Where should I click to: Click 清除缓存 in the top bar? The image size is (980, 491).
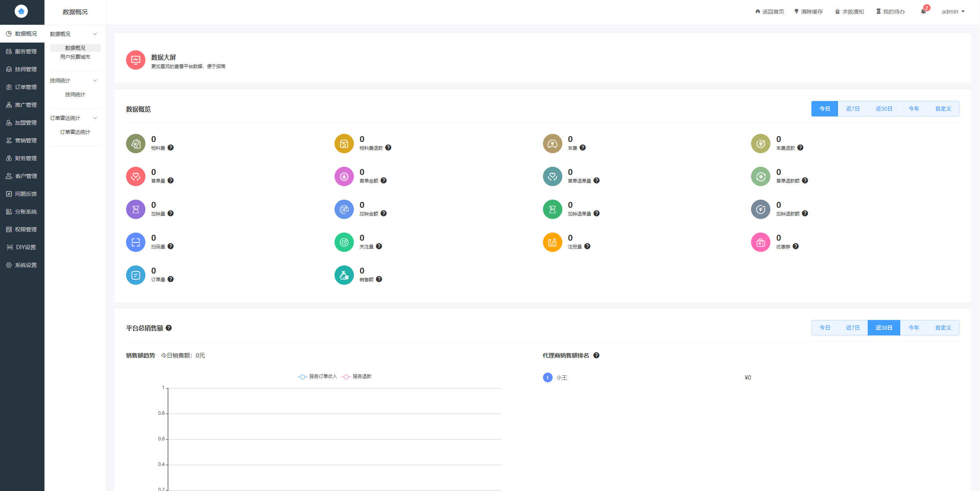(x=808, y=12)
